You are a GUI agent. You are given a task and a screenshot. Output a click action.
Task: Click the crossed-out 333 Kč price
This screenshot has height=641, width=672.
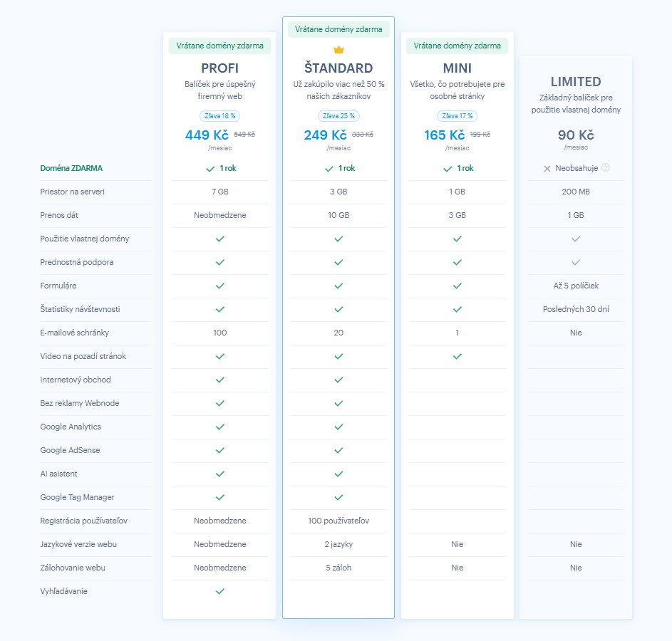click(x=363, y=135)
